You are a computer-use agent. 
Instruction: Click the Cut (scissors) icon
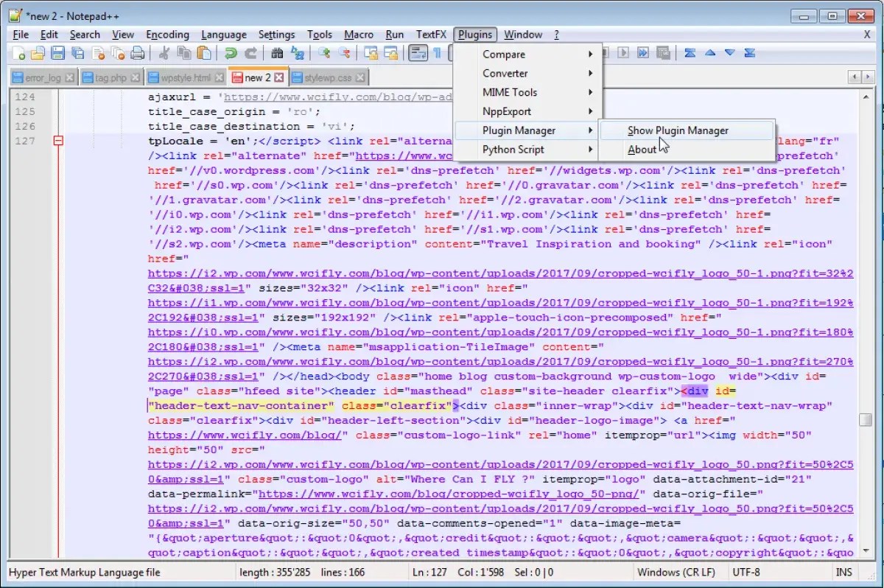click(164, 53)
